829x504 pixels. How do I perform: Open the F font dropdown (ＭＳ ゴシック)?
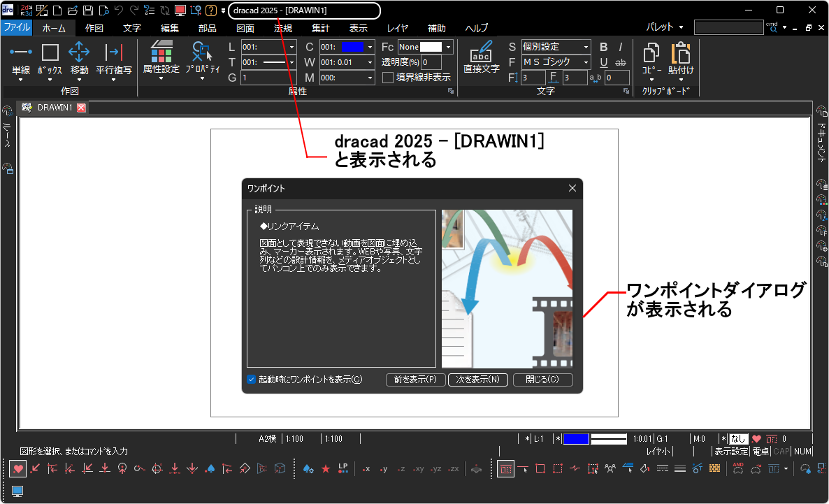tap(586, 62)
